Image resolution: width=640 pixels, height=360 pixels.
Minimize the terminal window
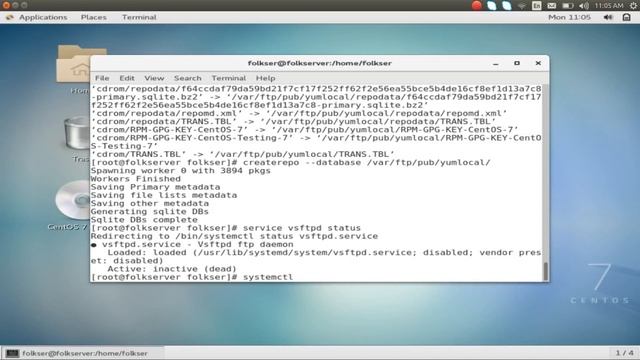click(496, 63)
